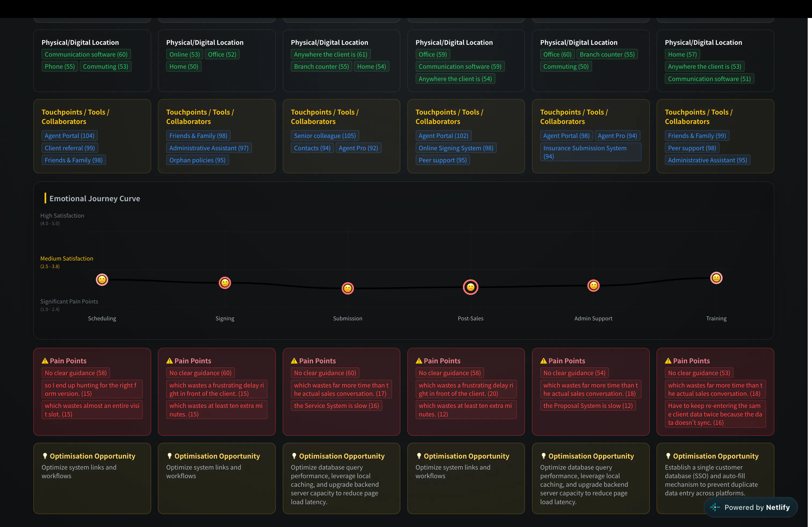The width and height of the screenshot is (812, 527).
Task: Click the 'Office (59)' location tag
Action: click(x=433, y=54)
